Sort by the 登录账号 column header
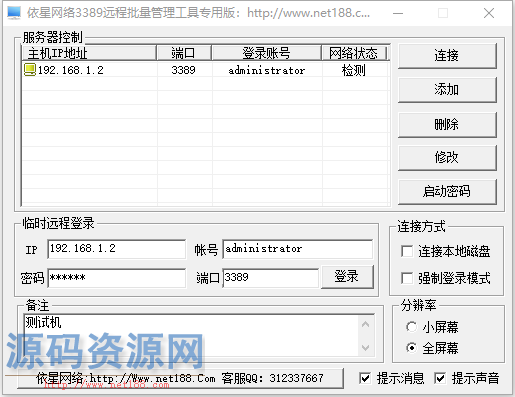 click(267, 53)
